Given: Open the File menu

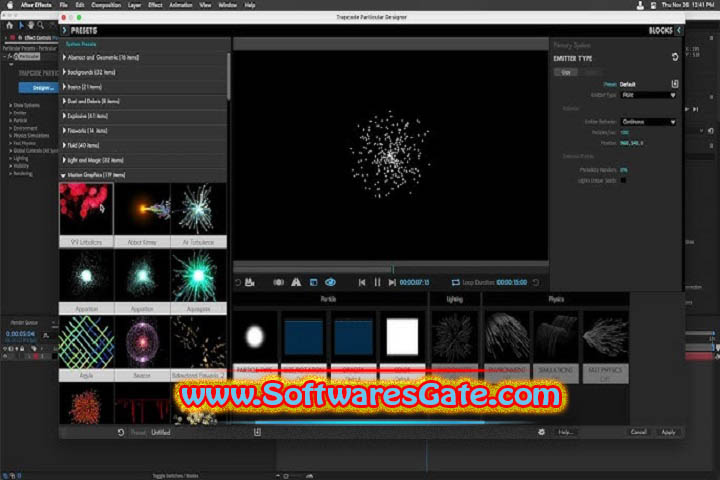Looking at the screenshot, I should coord(63,5).
